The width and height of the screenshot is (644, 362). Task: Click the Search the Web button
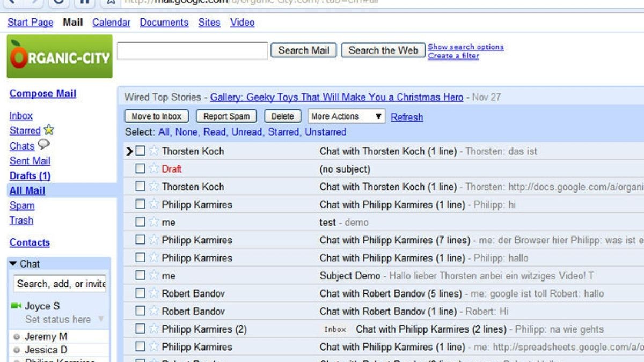[383, 50]
